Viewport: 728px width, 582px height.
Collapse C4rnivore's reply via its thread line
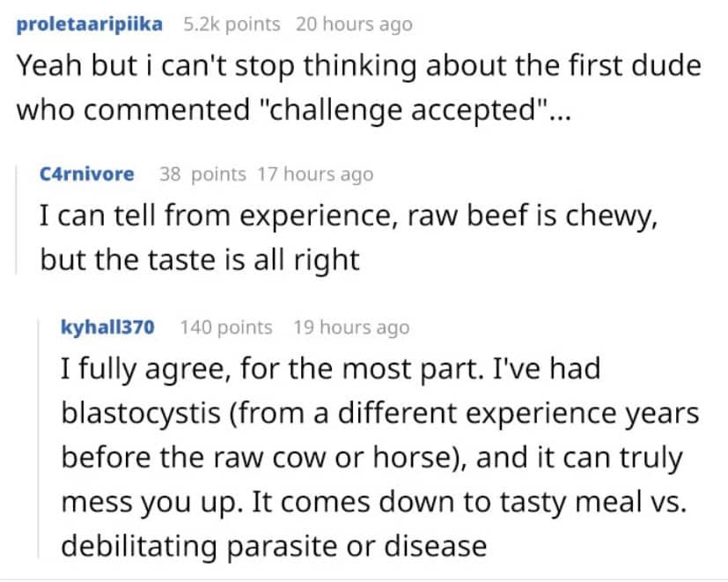[17, 220]
